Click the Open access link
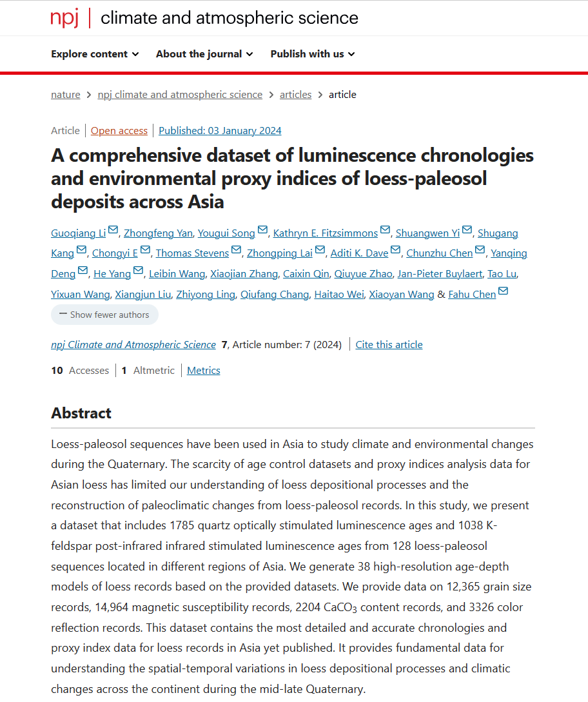This screenshot has width=588, height=702. coord(119,131)
